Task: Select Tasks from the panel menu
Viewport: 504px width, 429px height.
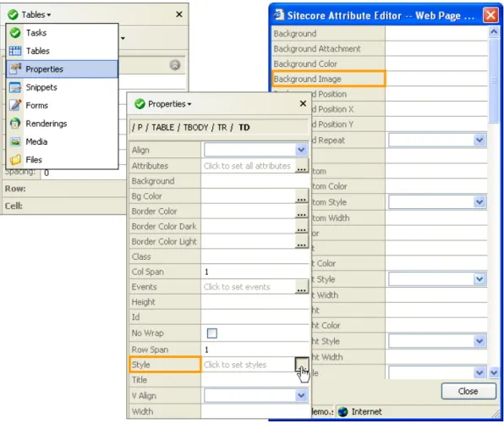Action: pyautogui.click(x=63, y=33)
